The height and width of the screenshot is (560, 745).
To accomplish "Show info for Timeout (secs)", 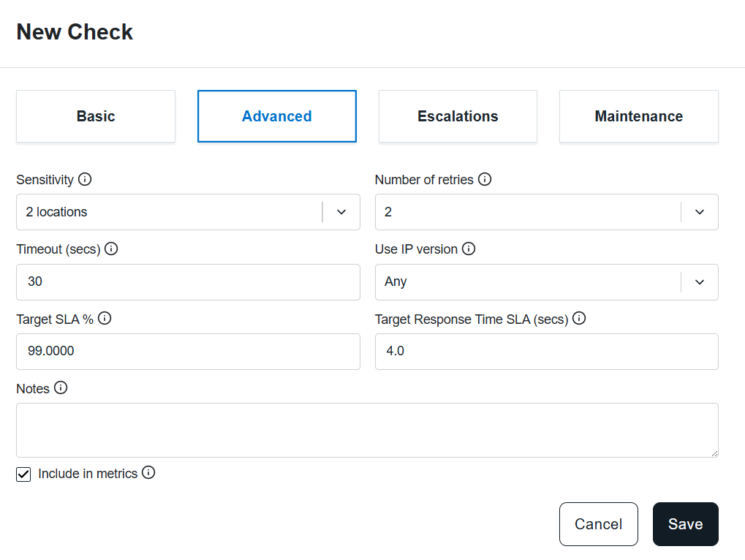I will coord(111,249).
